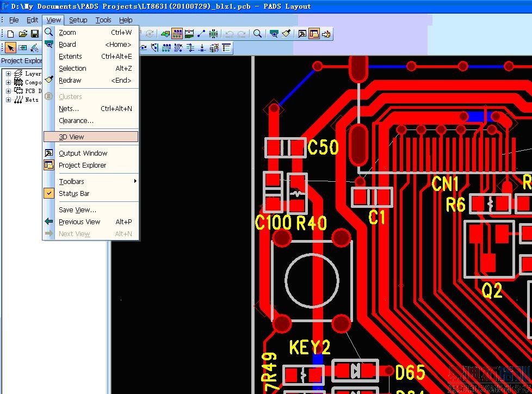
Task: Click the Open folder icon
Action: click(x=22, y=34)
